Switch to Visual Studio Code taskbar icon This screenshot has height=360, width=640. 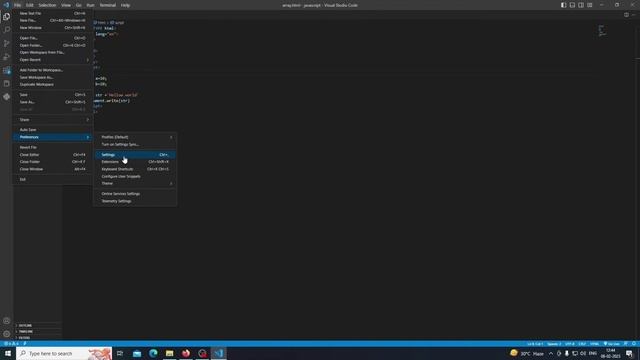coord(219,353)
